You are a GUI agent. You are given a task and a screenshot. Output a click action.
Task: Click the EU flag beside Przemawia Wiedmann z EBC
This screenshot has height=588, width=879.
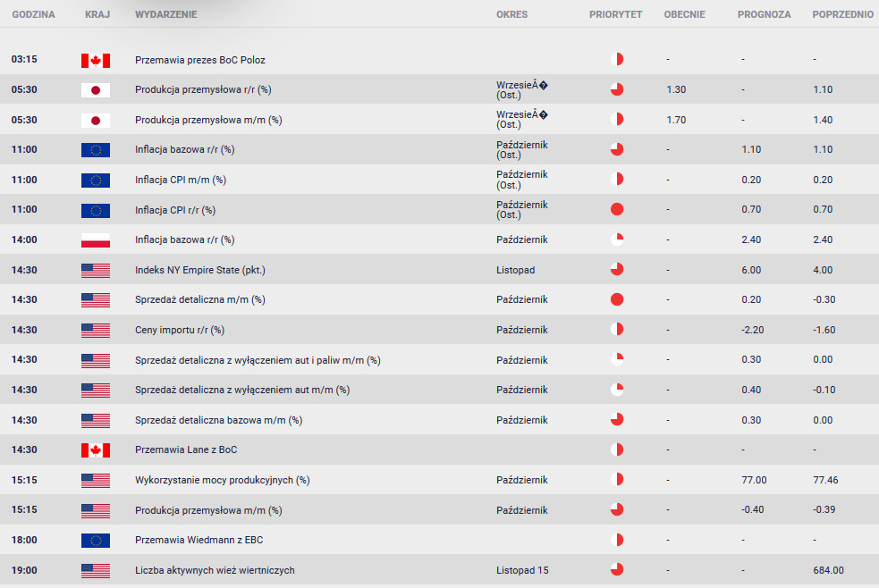click(96, 541)
